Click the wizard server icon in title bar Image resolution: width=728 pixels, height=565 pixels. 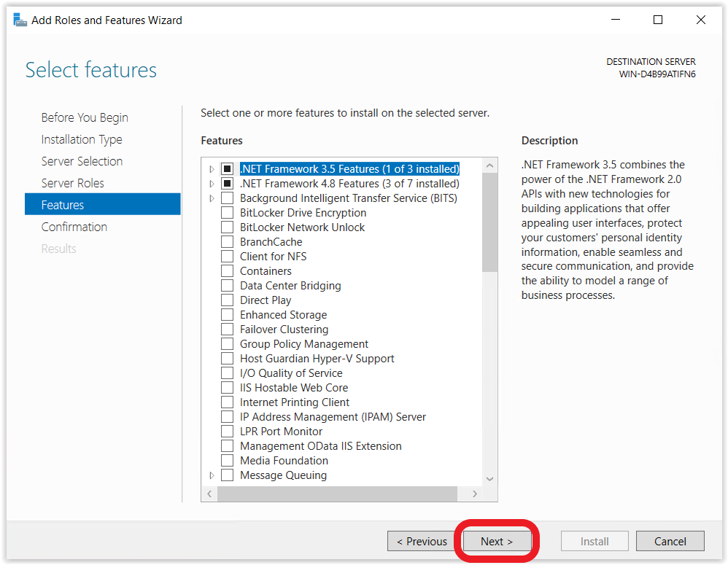pos(20,20)
